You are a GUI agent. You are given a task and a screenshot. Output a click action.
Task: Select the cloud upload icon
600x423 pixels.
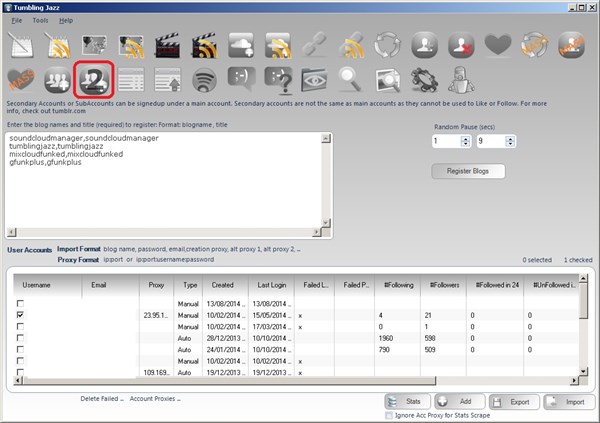coord(241,45)
